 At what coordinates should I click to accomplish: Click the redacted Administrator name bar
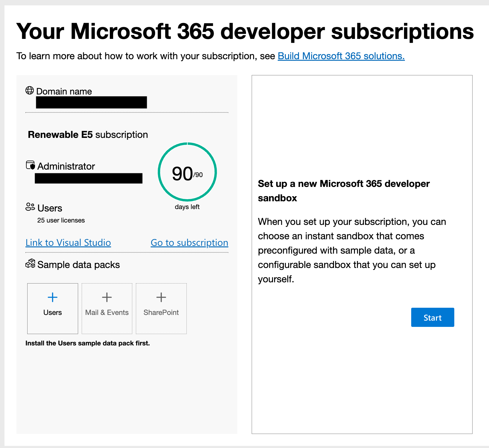point(88,178)
